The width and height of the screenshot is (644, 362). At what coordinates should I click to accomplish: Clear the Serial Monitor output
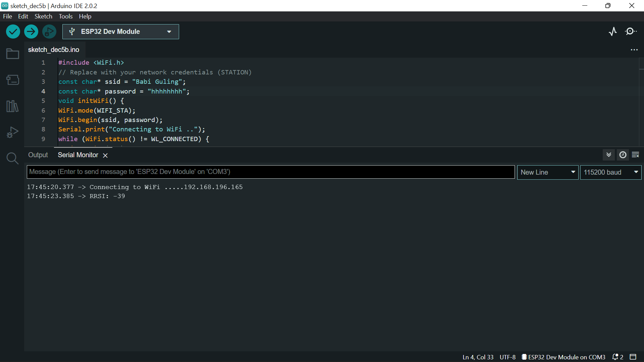click(635, 155)
